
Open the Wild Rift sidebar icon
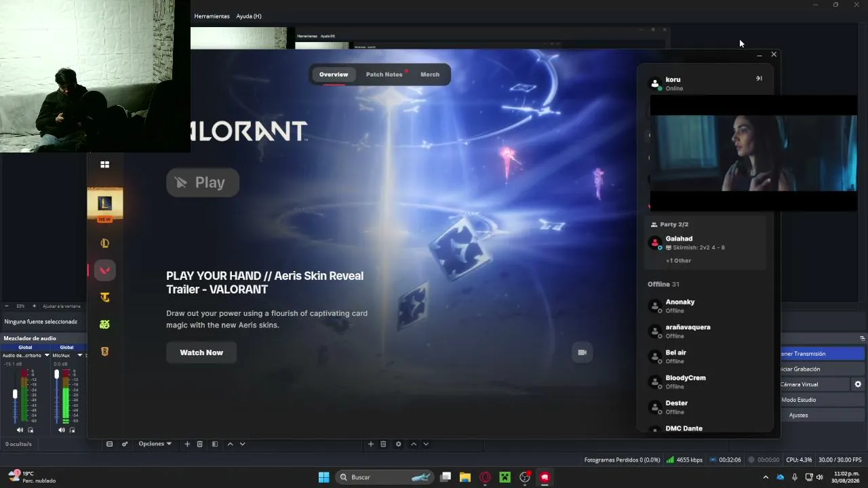pos(104,243)
